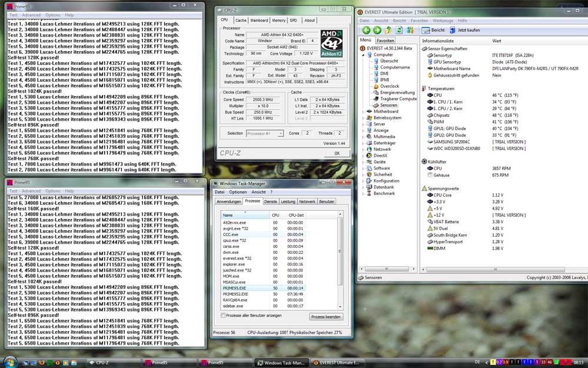Click the AMD Athlon 64 X2 logo
Screen dimensions: 588x368
point(332,44)
